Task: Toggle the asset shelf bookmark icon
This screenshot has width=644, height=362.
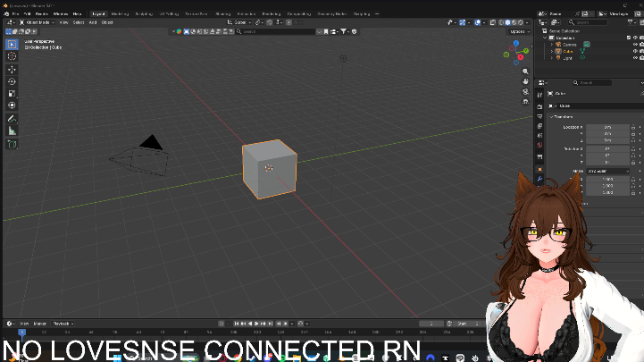Action: click(x=326, y=31)
